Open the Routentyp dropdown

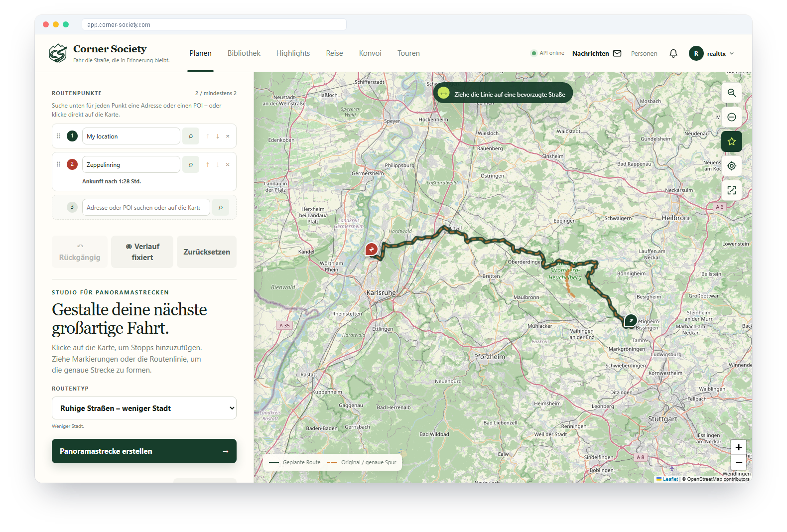[x=144, y=408]
